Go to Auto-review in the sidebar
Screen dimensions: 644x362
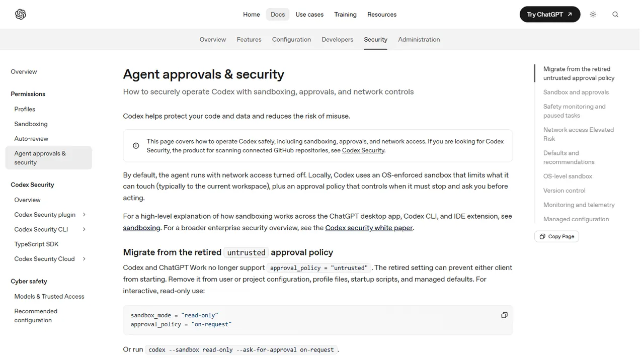tap(31, 139)
